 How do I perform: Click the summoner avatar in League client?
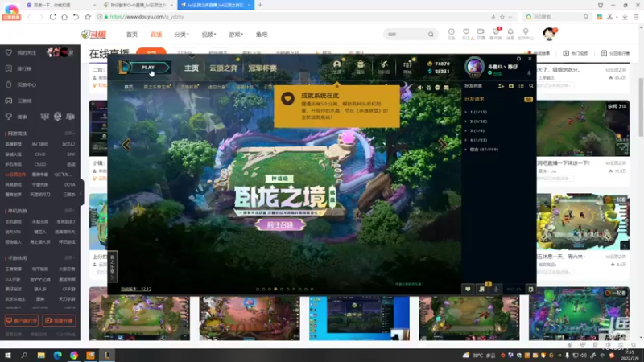(474, 67)
